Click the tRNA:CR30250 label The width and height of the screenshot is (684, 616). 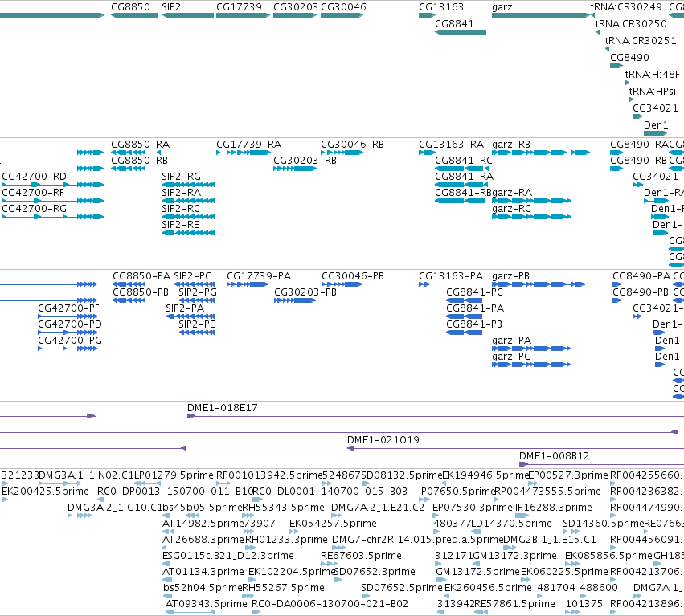click(x=631, y=23)
